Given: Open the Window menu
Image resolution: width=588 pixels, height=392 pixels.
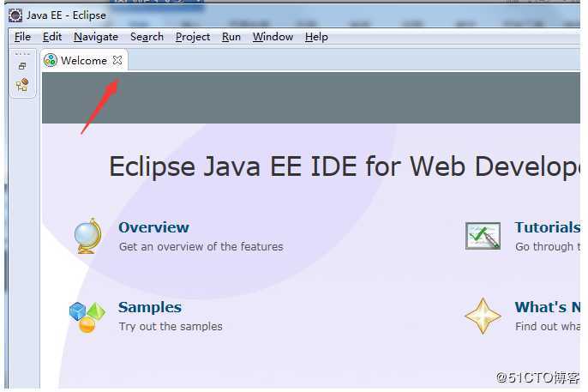Looking at the screenshot, I should click(273, 37).
